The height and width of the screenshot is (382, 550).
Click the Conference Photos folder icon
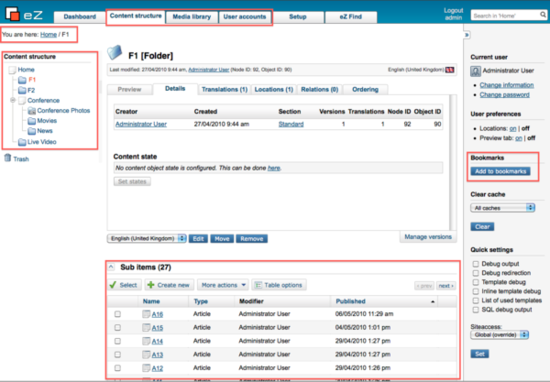(32, 111)
